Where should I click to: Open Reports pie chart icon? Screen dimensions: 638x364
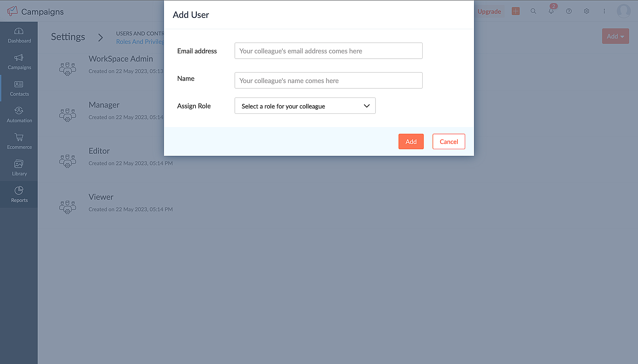click(19, 194)
